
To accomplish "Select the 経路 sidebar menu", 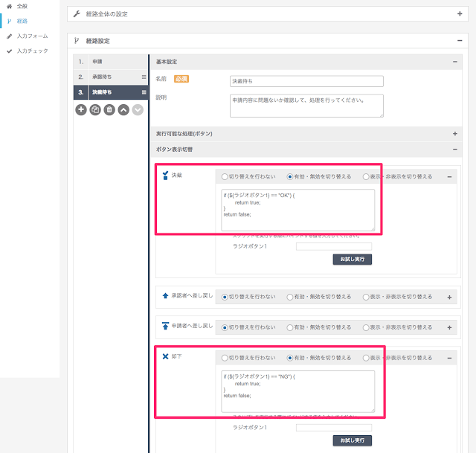I will (22, 21).
